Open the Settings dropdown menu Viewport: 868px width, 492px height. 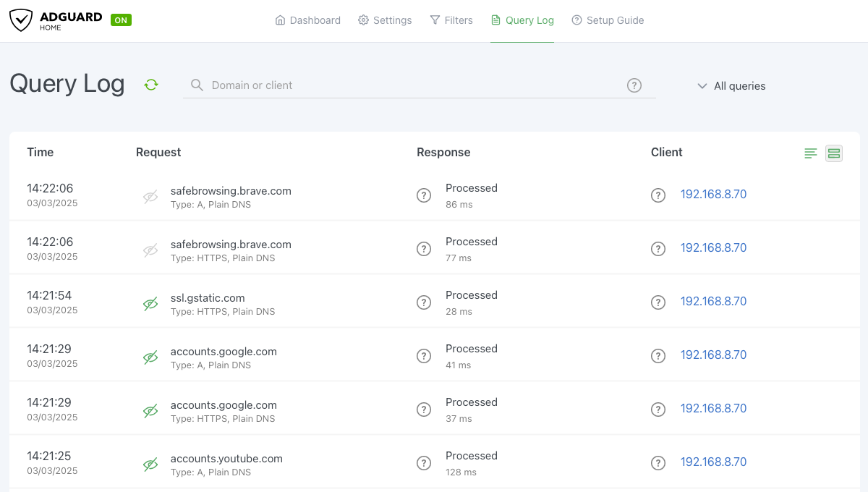[x=385, y=20]
